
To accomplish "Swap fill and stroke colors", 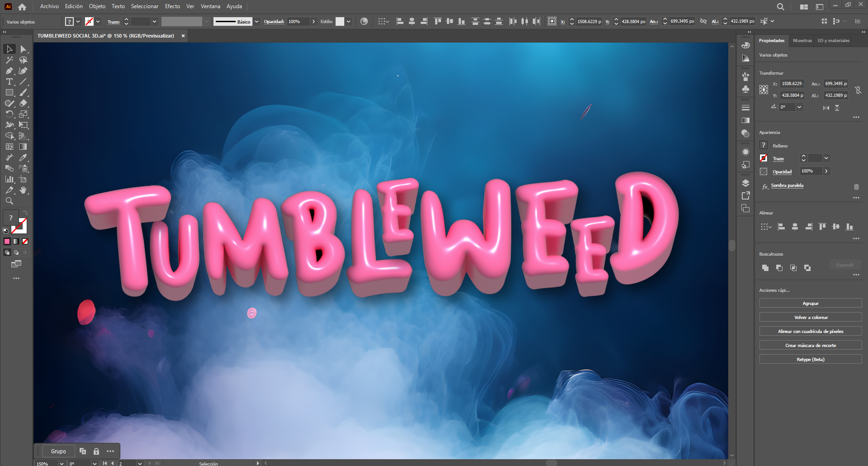I will (25, 213).
